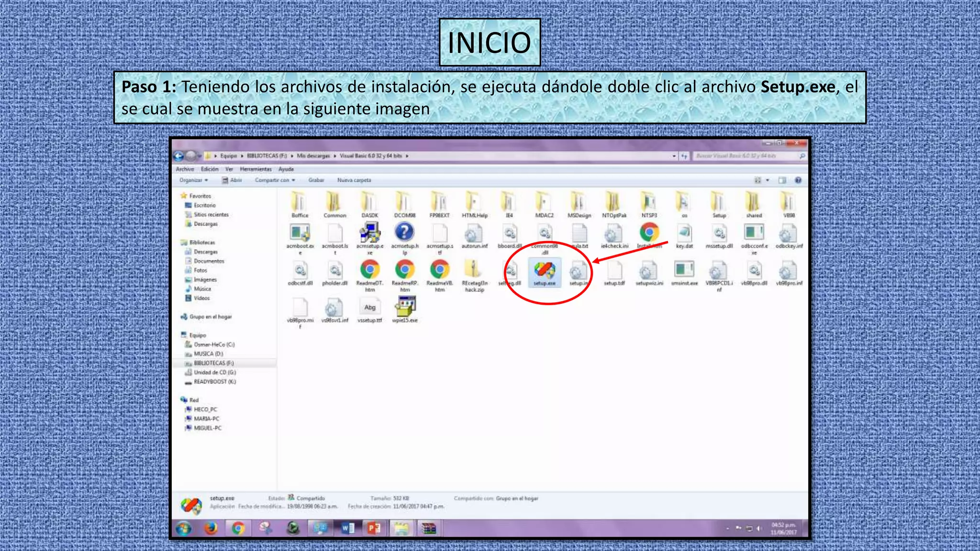This screenshot has width=980, height=551.
Task: Select BIBLIOTECAS (F:) drive in sidebar
Action: click(213, 363)
